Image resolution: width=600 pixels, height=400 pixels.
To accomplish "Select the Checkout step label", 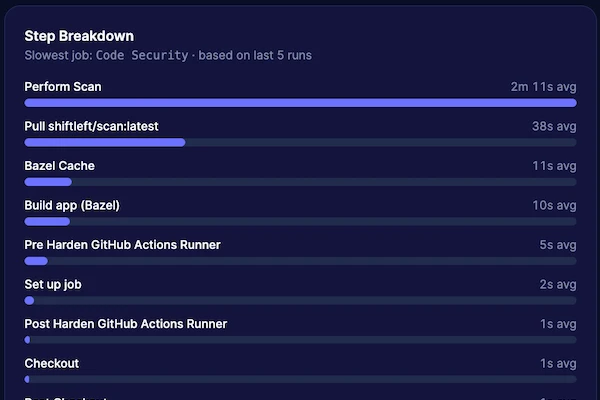I will coord(51,363).
